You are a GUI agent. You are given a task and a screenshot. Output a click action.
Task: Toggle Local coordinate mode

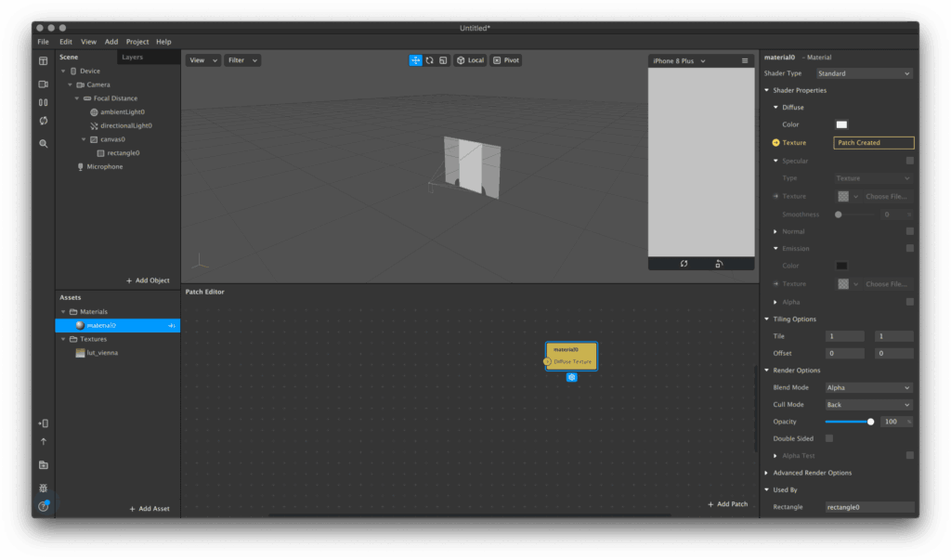(470, 60)
